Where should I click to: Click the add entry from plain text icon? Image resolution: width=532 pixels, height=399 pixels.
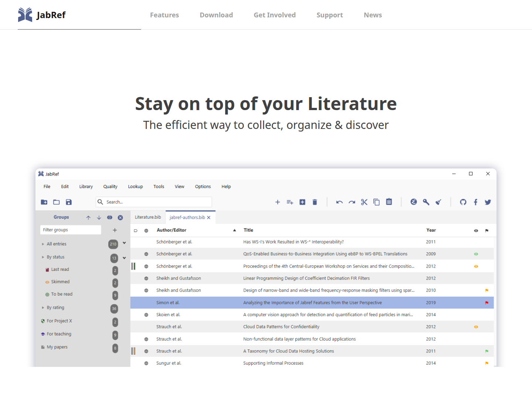pyautogui.click(x=290, y=202)
